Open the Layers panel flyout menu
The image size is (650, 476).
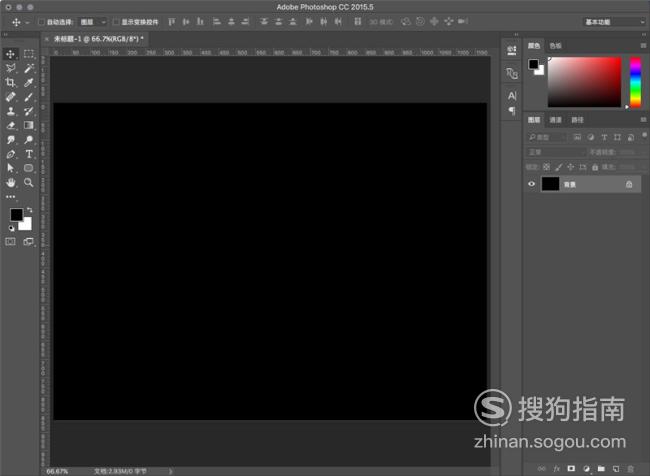click(643, 120)
